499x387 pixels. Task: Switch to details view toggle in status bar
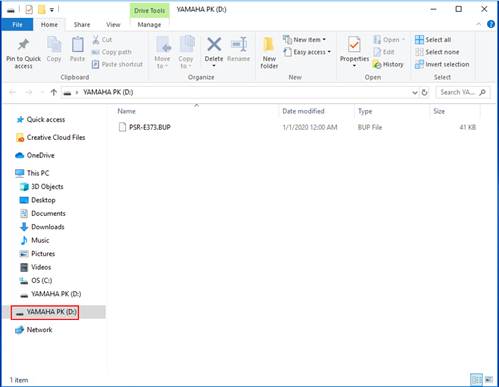click(476, 379)
